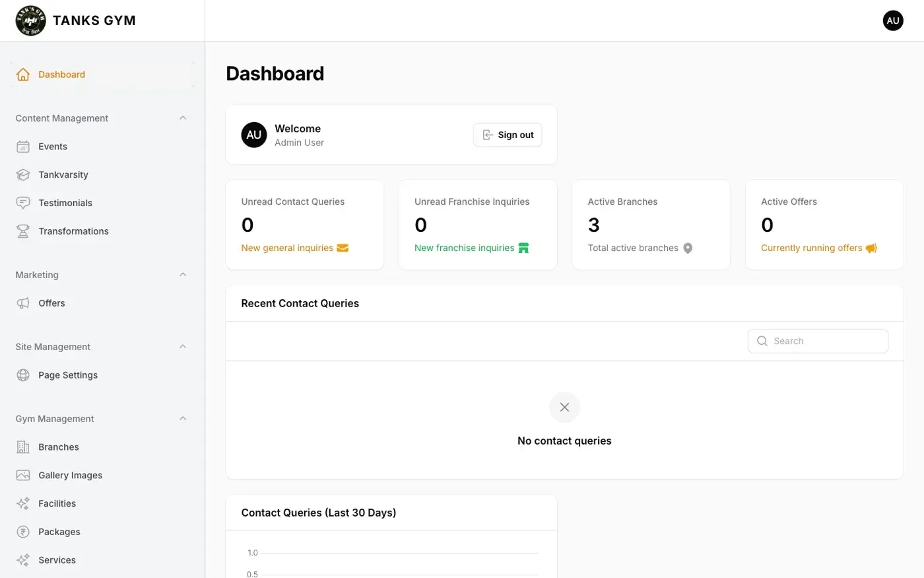Click the Offers megaphone icon in sidebar
The image size is (924, 578).
click(23, 303)
